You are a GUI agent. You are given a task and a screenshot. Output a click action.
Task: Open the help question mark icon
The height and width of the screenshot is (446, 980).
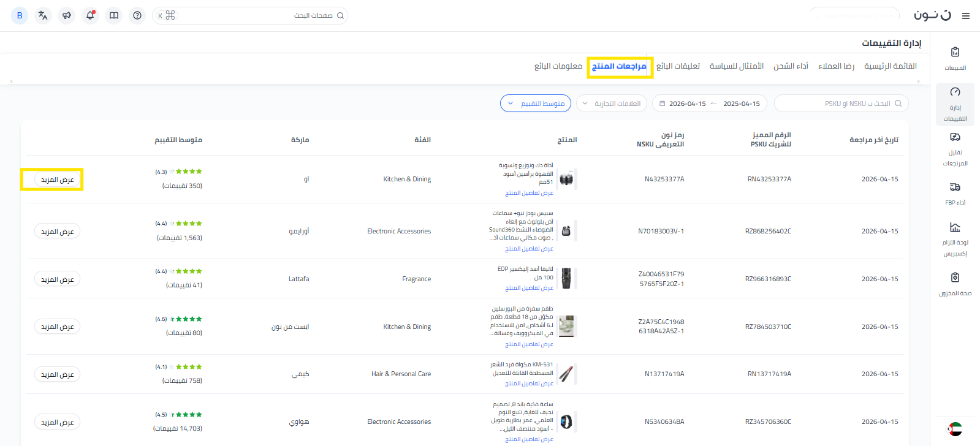(137, 15)
